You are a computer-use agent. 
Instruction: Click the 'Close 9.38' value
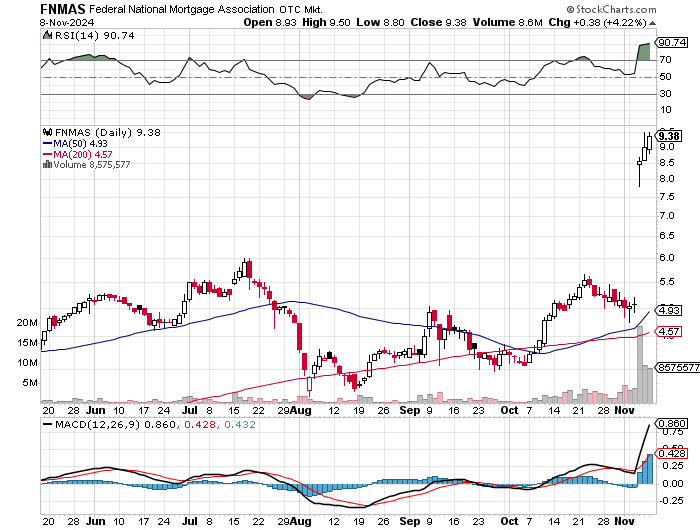tap(438, 22)
